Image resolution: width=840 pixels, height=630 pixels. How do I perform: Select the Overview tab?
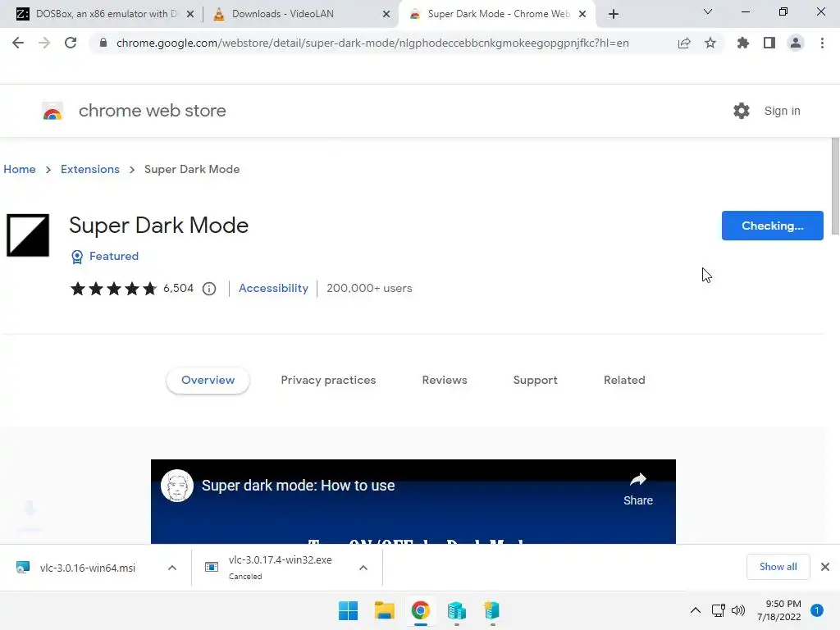point(208,381)
